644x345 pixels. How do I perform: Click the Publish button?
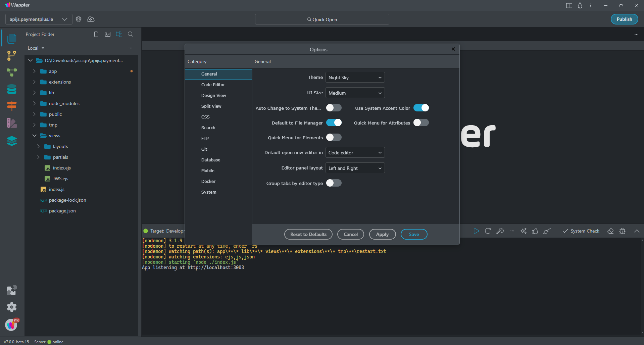pos(624,19)
